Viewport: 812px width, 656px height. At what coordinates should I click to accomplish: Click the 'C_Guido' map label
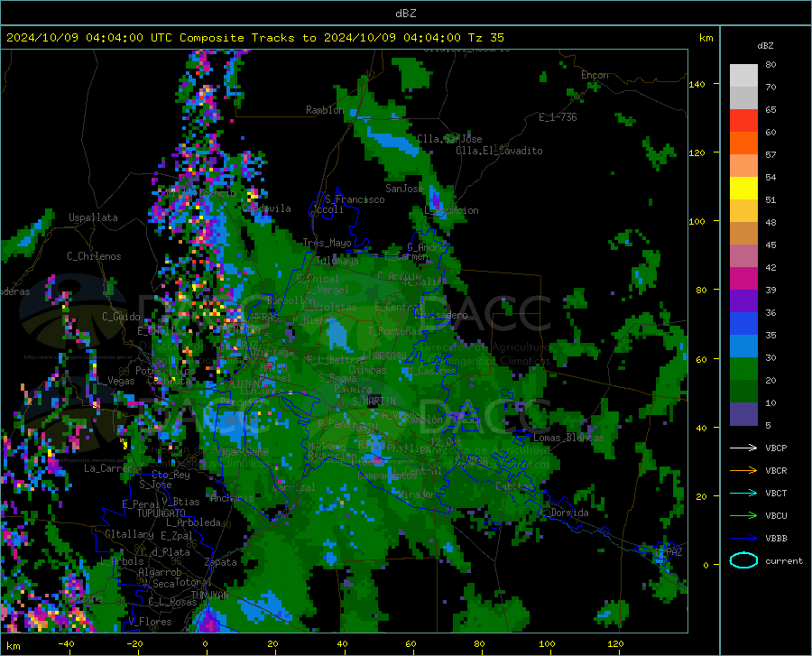pos(121,317)
